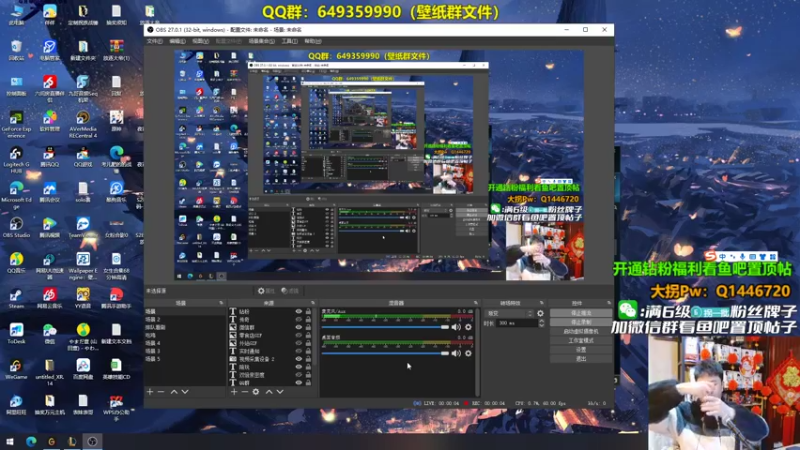Add a new scene with the plus icon
The width and height of the screenshot is (800, 450).
[x=150, y=392]
